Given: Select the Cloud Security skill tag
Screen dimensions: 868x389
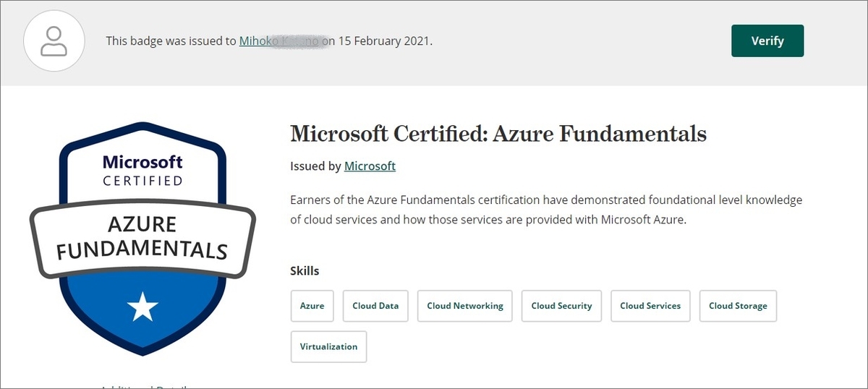Looking at the screenshot, I should coord(562,306).
